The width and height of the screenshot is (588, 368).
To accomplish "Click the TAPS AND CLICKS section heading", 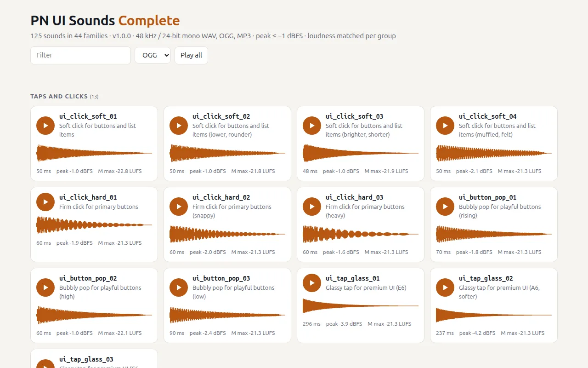I will [x=64, y=97].
